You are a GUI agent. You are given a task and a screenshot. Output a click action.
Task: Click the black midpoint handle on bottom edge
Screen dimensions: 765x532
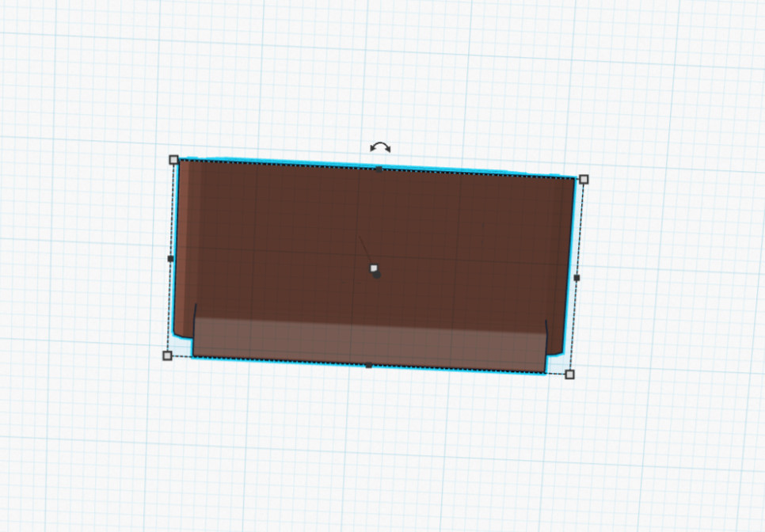point(369,365)
